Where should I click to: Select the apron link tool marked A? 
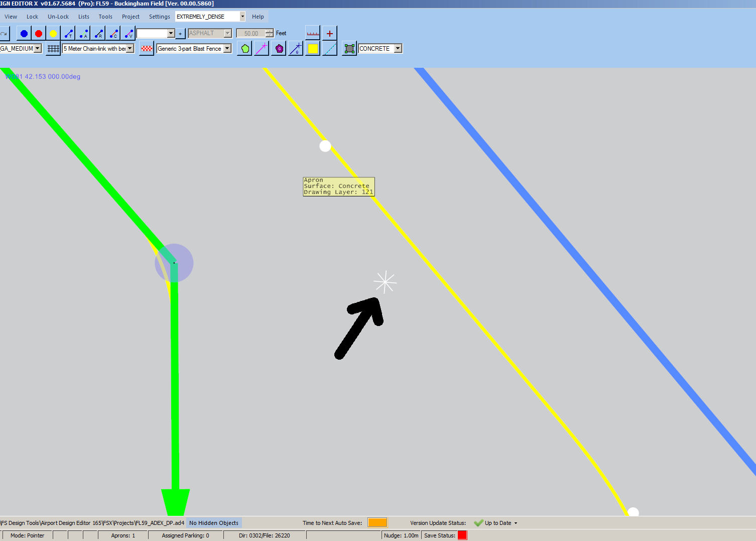coord(83,33)
